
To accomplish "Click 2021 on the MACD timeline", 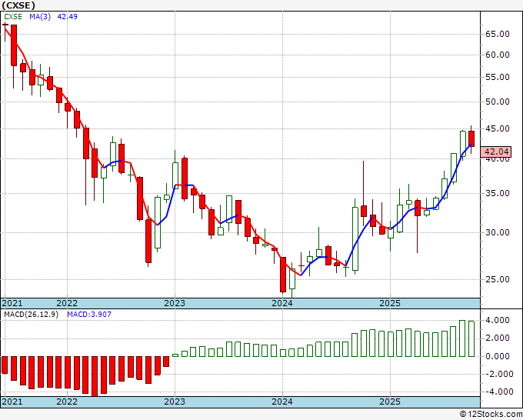I will pos(12,402).
